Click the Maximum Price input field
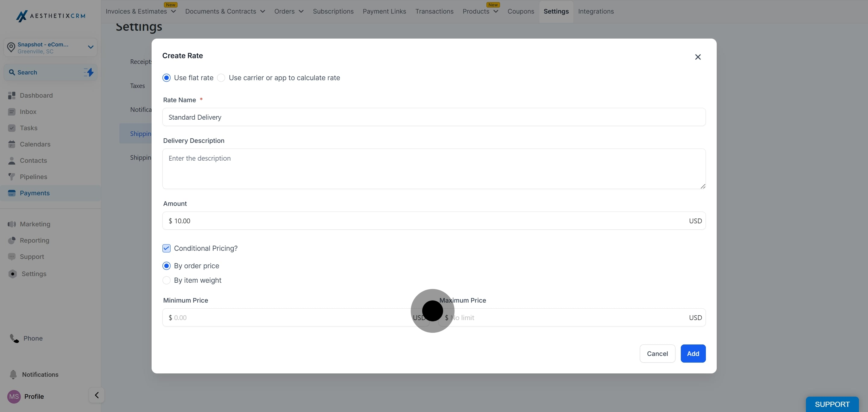The image size is (868, 412). click(x=573, y=317)
